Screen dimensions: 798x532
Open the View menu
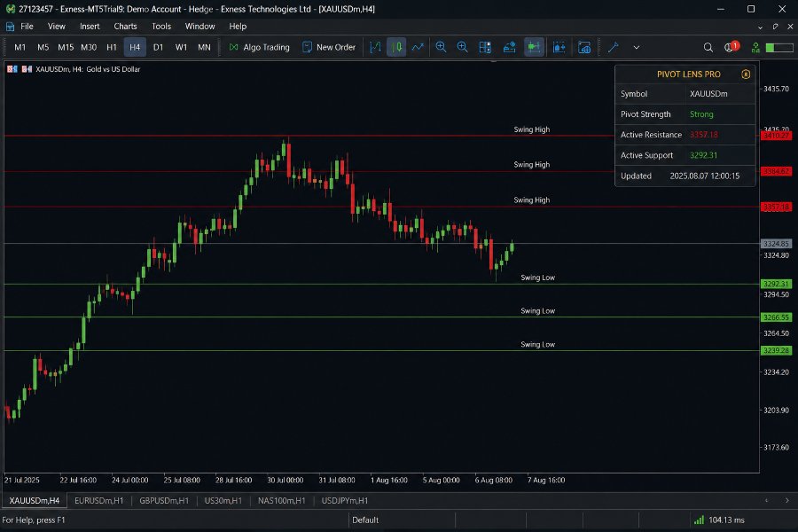coord(56,27)
